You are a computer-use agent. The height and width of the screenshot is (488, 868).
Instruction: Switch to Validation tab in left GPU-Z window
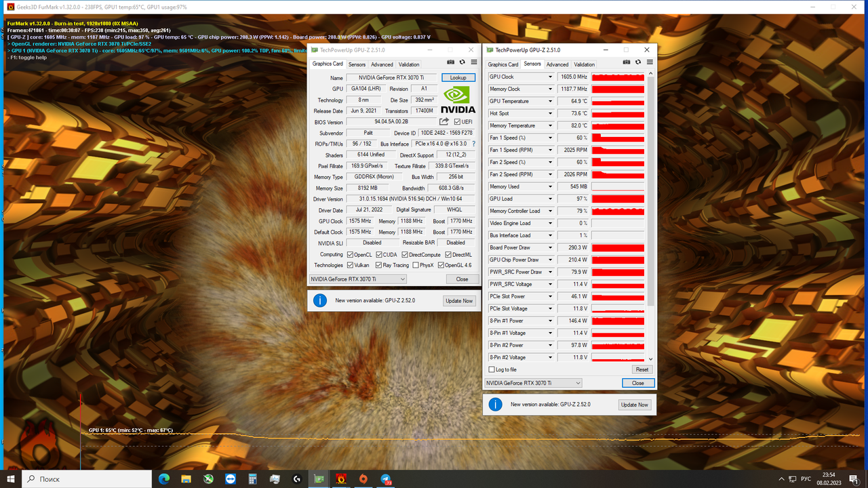409,64
